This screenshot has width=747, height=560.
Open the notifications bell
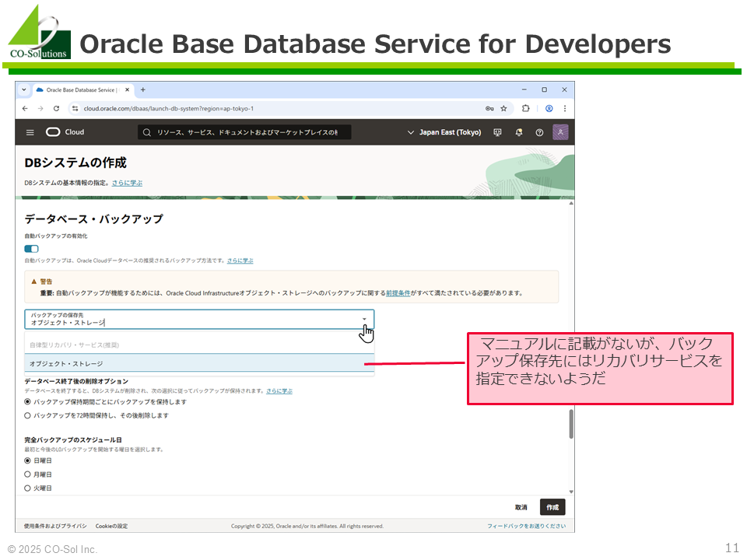tap(519, 132)
